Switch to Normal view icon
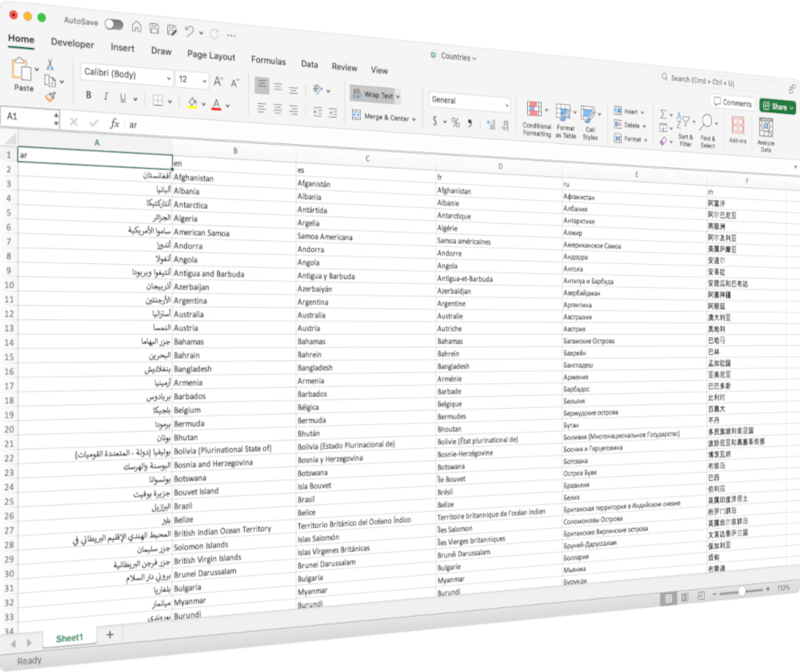Screen dimensions: 800x672 pos(668,598)
